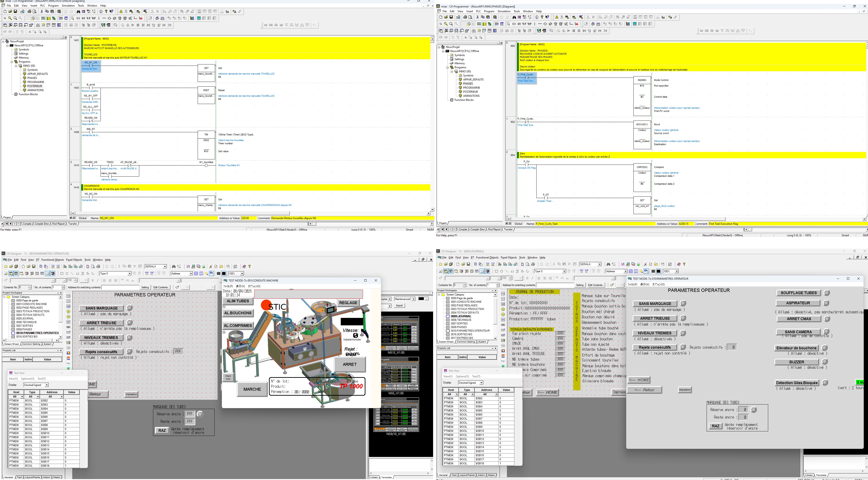The image size is (868, 480).
Task: Click New Coil icon in PHASES CX-Programmer toolbar
Action: coord(545,24)
